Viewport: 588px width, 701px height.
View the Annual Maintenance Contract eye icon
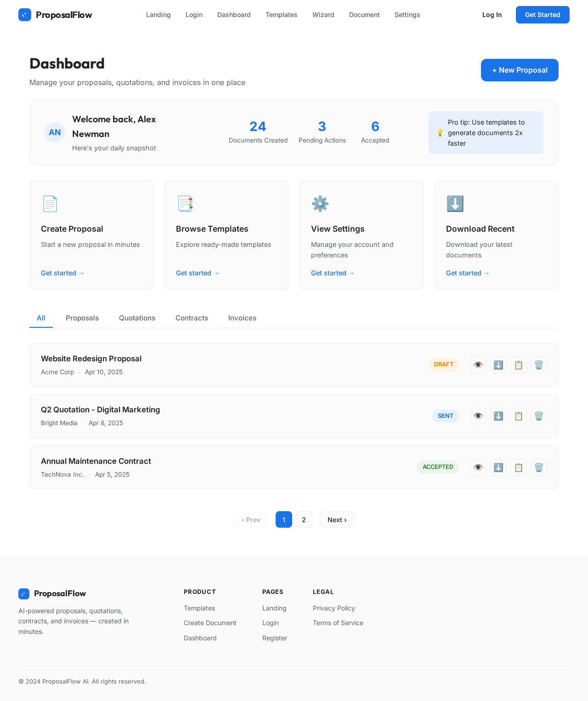pos(478,467)
